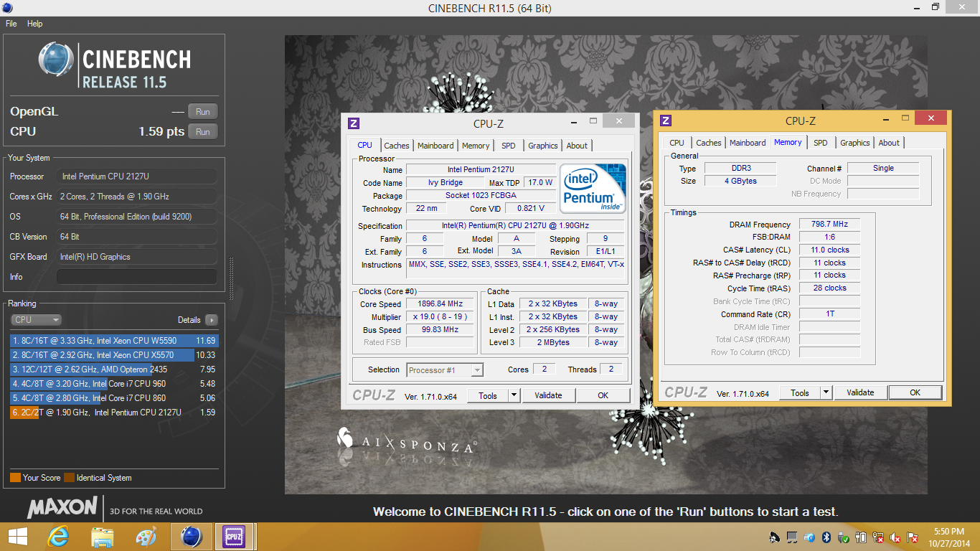Open Graphics tab in left CPU-Z window

coord(543,146)
